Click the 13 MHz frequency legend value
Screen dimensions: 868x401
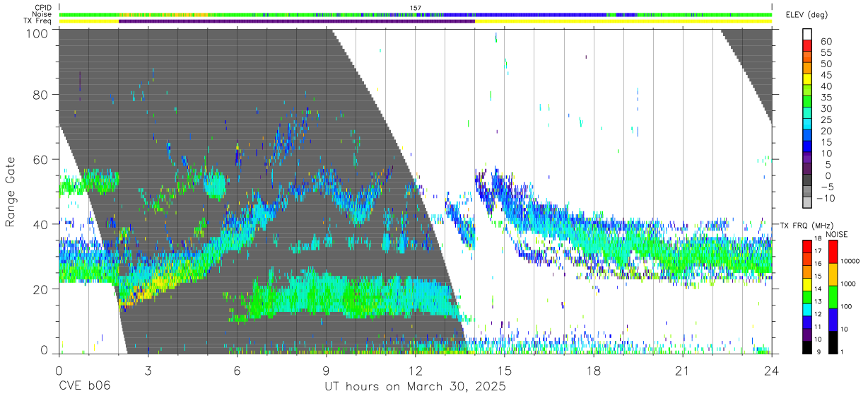point(816,302)
